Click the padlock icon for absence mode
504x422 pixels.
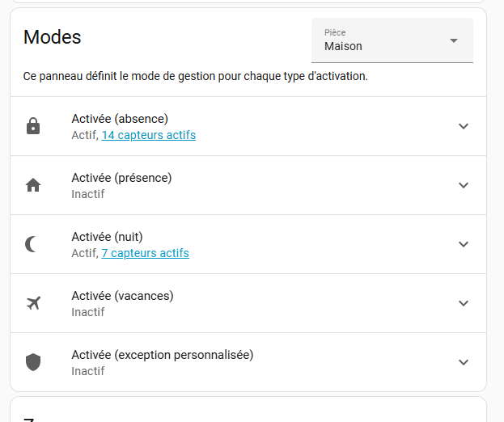[33, 126]
